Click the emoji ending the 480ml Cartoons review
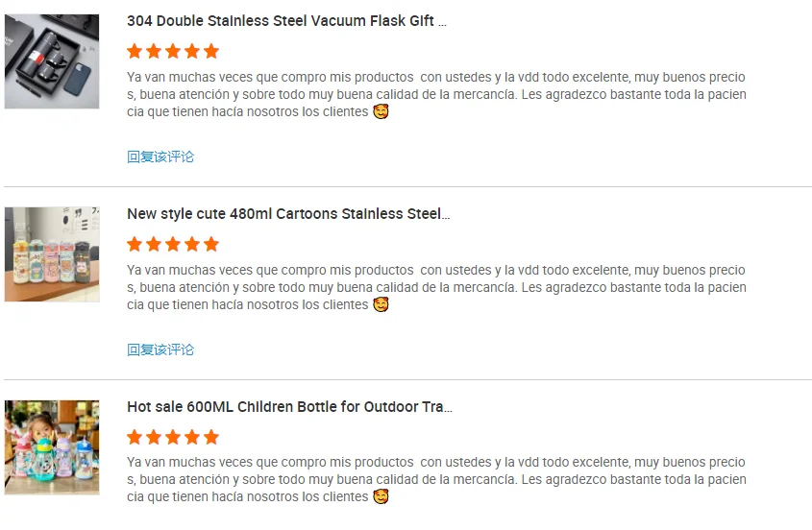The height and width of the screenshot is (530, 812). [381, 304]
